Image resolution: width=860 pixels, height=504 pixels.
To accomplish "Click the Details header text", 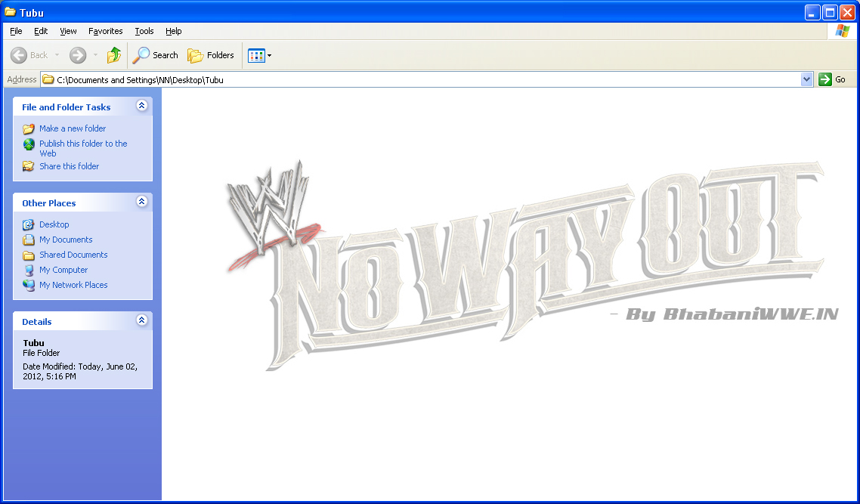I will click(x=37, y=322).
